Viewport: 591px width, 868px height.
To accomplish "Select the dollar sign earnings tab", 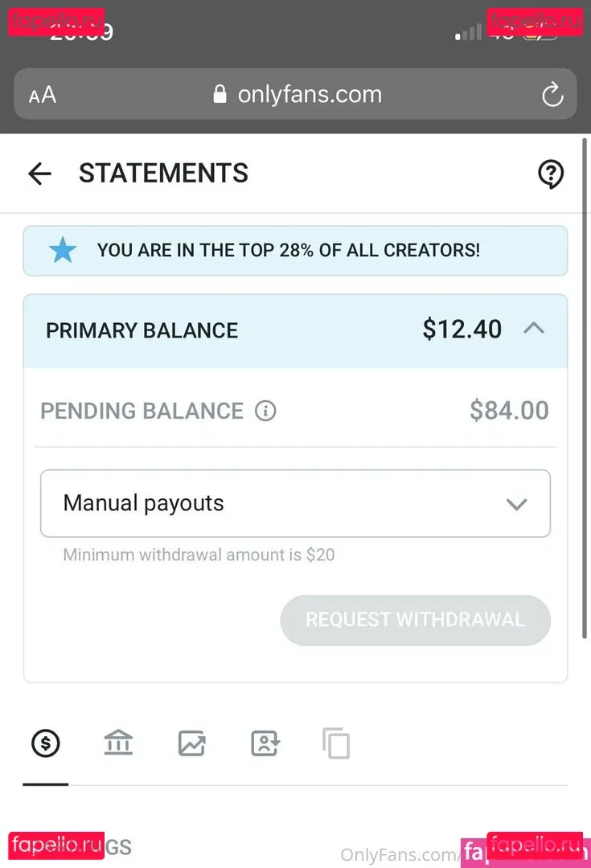I will (x=46, y=743).
